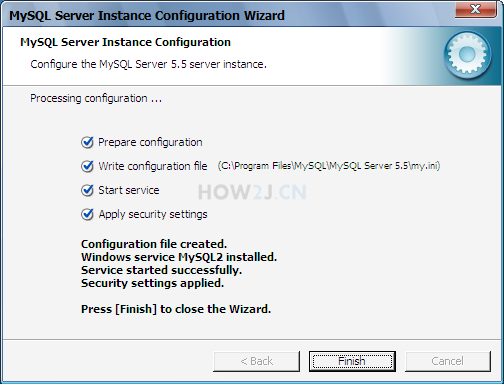Click the Write configuration file check icon

pyautogui.click(x=87, y=166)
